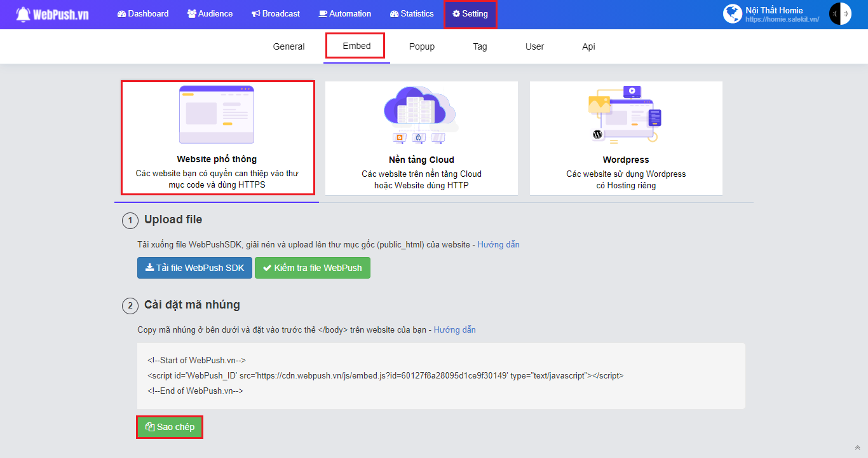Open the Dashboard menu
This screenshot has height=458, width=868.
pyautogui.click(x=143, y=13)
